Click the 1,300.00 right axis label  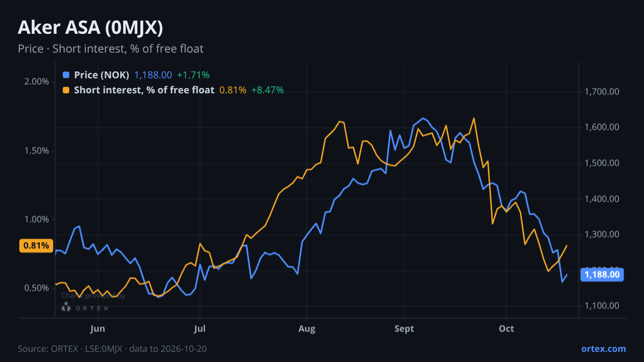click(602, 234)
